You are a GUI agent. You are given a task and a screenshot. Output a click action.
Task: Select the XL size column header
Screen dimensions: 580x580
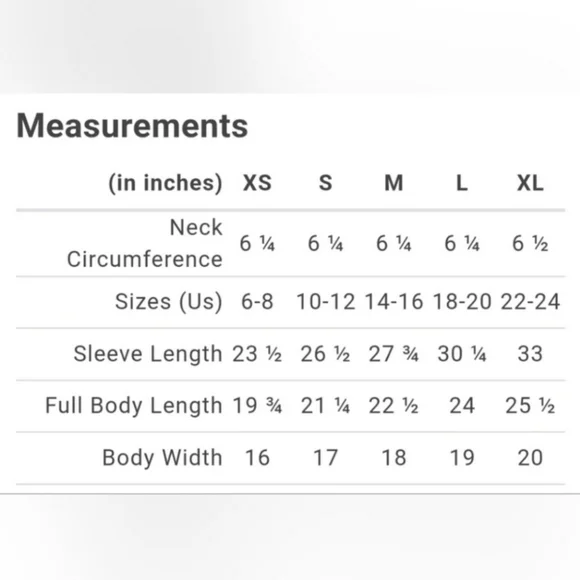530,183
